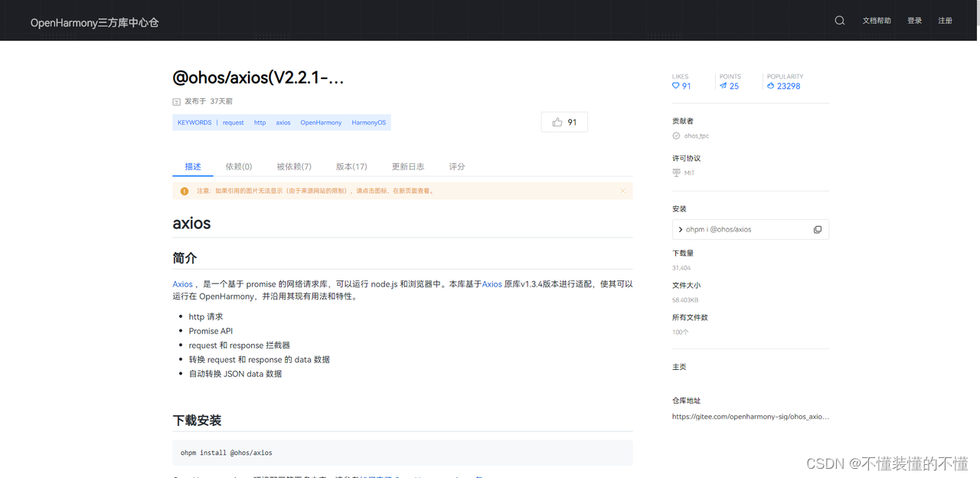Click the Promise API list item
Image resolution: width=980 pixels, height=478 pixels.
211,331
